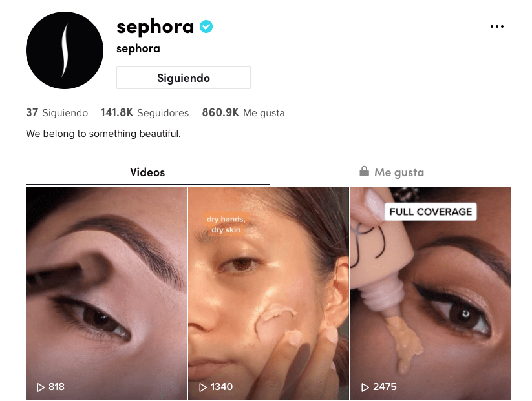Click the play icon next to 1340
This screenshot has height=401, width=532.
tap(202, 387)
